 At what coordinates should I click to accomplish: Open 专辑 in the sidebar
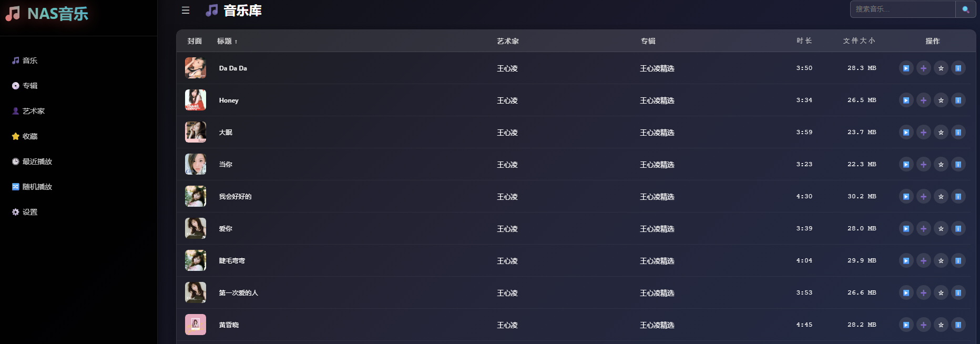(x=30, y=86)
